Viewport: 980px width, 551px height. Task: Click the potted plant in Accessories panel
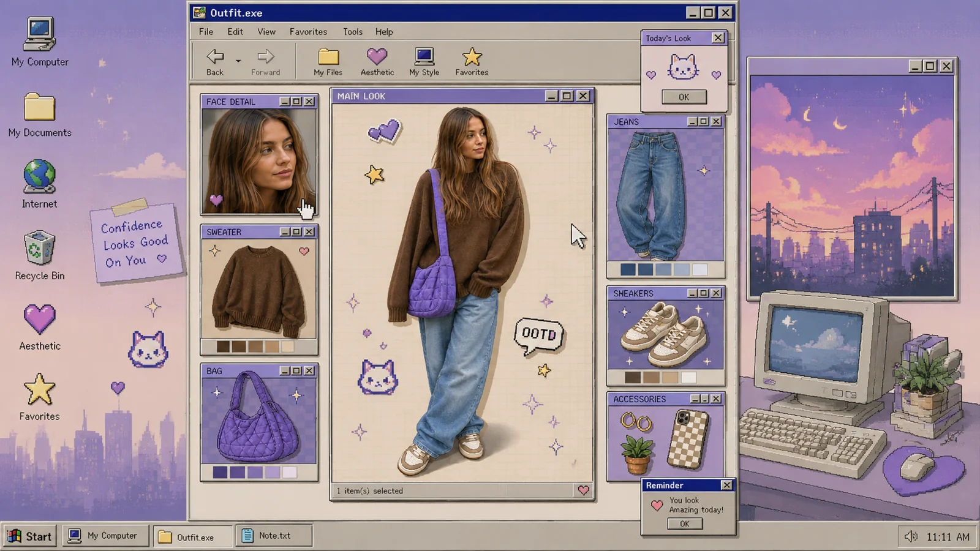(637, 455)
